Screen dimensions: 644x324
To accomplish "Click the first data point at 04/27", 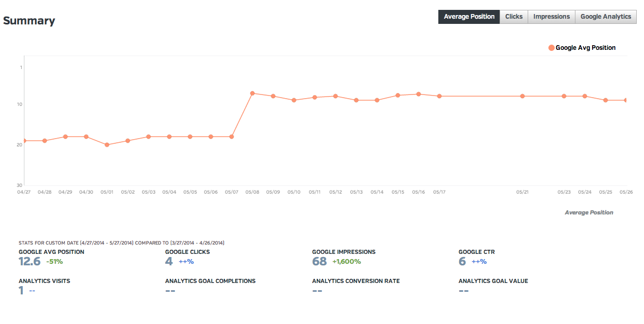I will point(24,141).
